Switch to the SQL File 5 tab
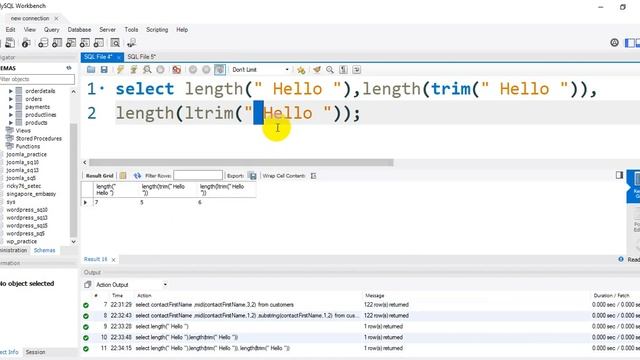Image resolution: width=640 pixels, height=360 pixels. 141,57
